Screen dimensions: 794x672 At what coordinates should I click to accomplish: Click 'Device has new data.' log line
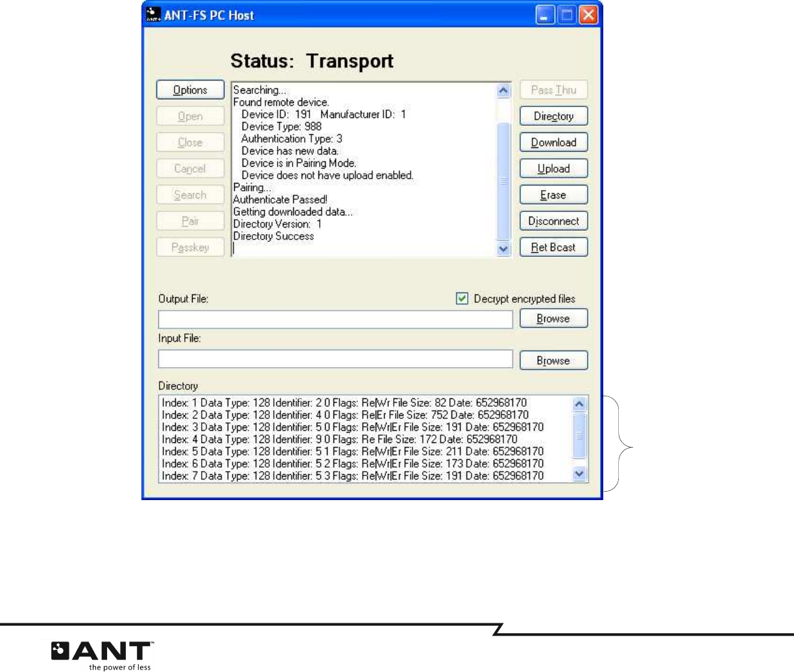coord(290,151)
